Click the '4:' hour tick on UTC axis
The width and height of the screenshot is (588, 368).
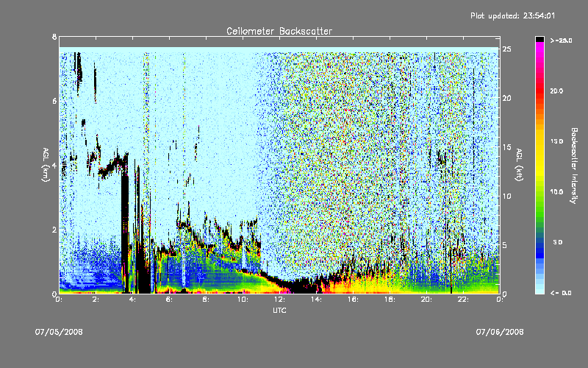point(133,300)
